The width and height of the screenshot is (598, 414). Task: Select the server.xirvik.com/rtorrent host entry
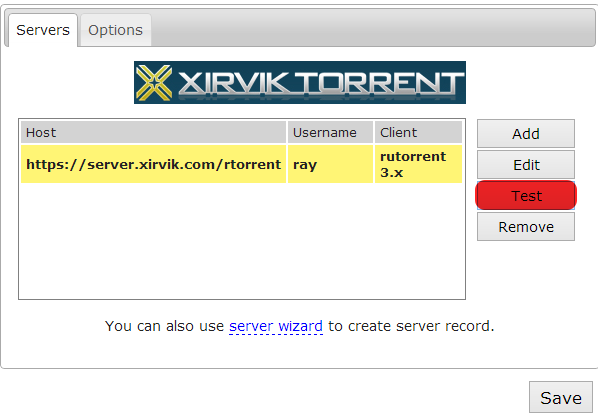coord(153,164)
